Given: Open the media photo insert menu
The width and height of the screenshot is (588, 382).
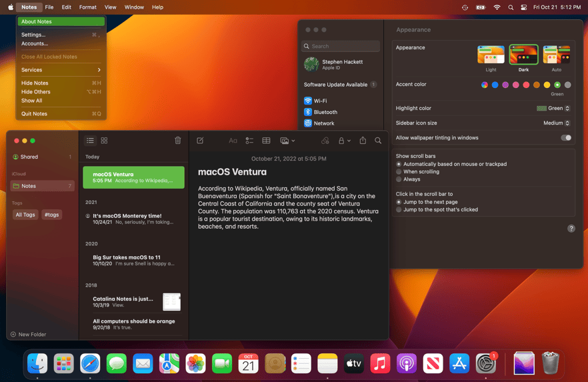Looking at the screenshot, I should point(287,141).
